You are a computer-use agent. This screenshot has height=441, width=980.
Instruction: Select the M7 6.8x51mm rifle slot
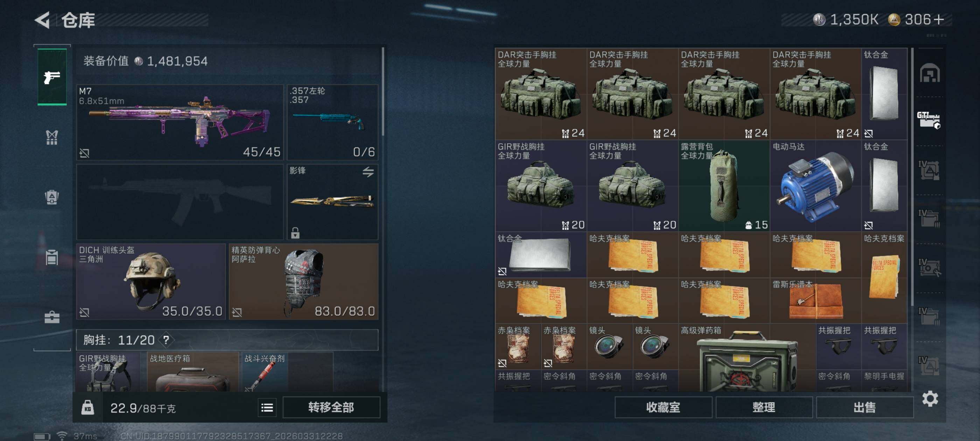[180, 122]
